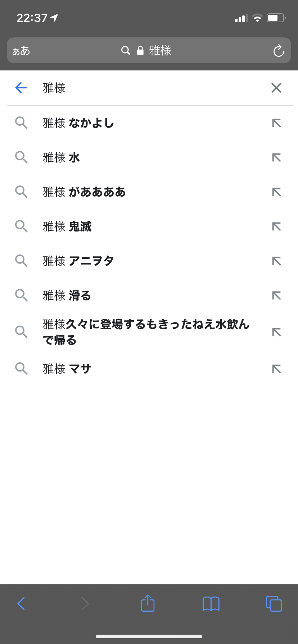Insert 雅様 アニヲタ suggestion using its arrow

276,261
